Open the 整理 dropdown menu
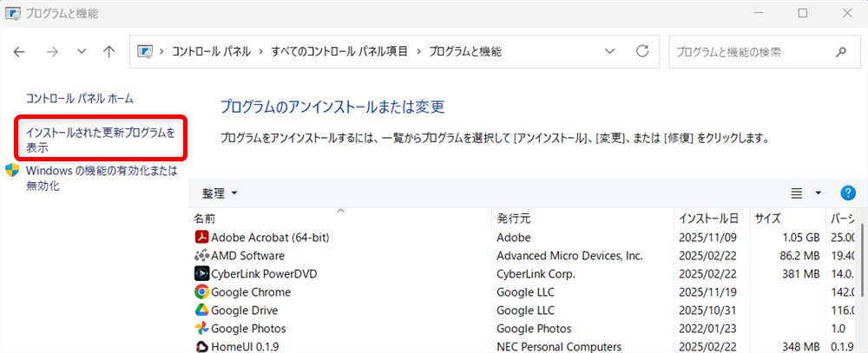 [220, 193]
